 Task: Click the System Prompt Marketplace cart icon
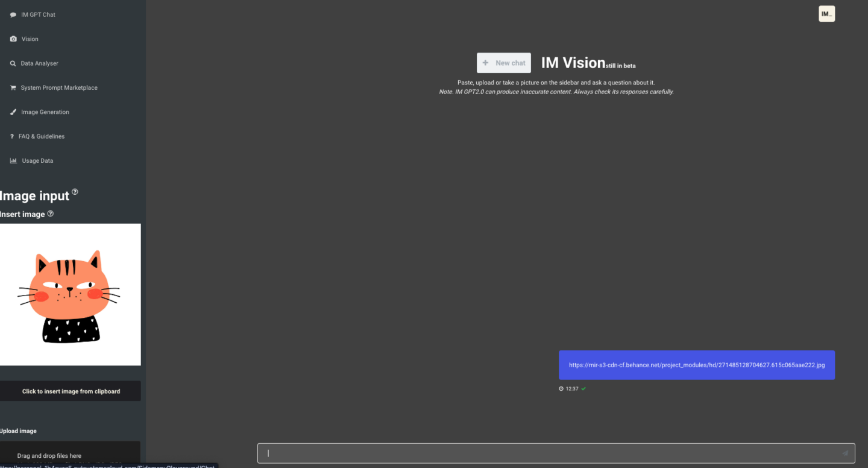click(x=13, y=88)
